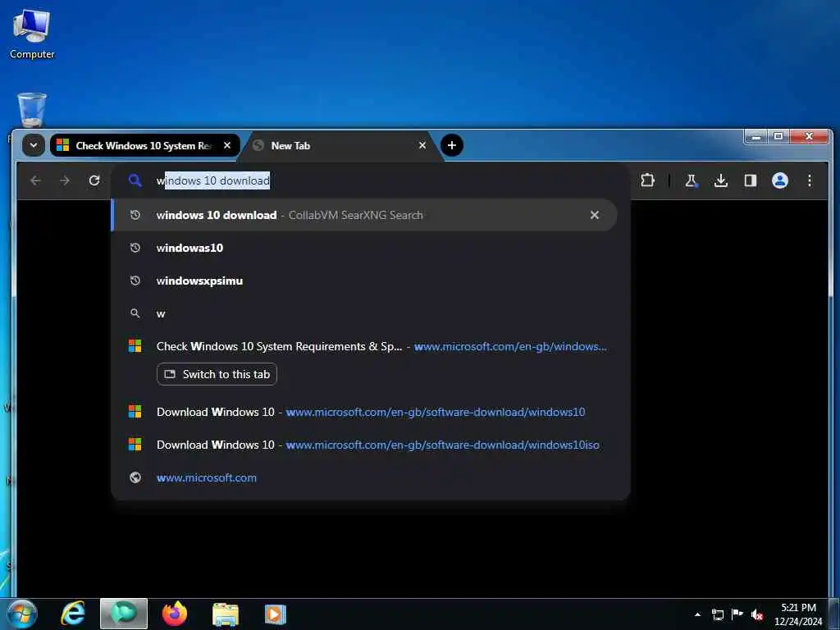Select the Recycle Bin desktop icon
840x630 pixels.
tap(32, 110)
